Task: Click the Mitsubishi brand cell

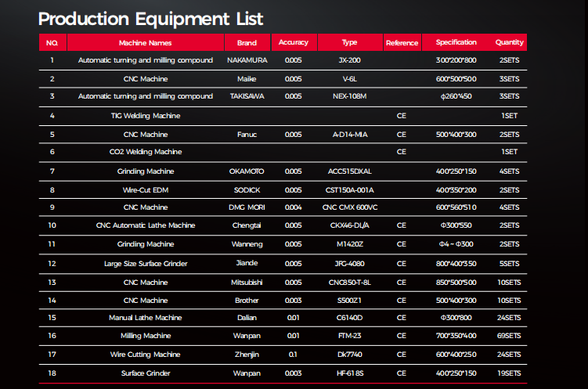Action: click(246, 283)
